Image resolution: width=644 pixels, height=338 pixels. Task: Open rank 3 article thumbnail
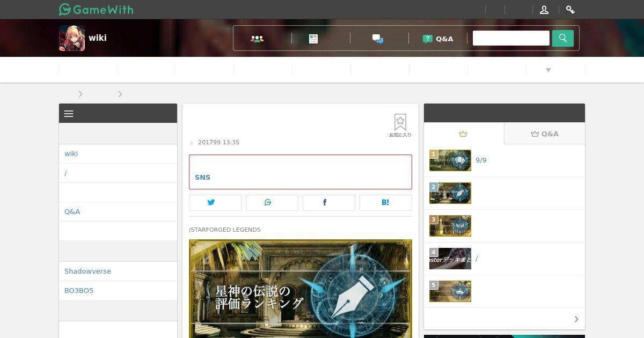pyautogui.click(x=450, y=226)
